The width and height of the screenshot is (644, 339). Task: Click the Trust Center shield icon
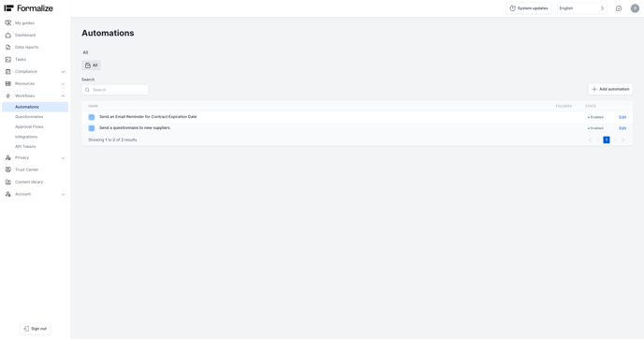[x=7, y=169]
